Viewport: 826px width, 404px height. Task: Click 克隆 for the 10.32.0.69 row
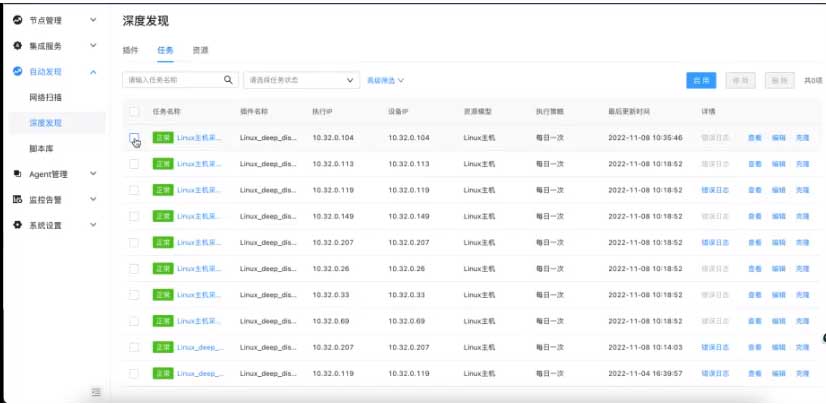tap(802, 321)
